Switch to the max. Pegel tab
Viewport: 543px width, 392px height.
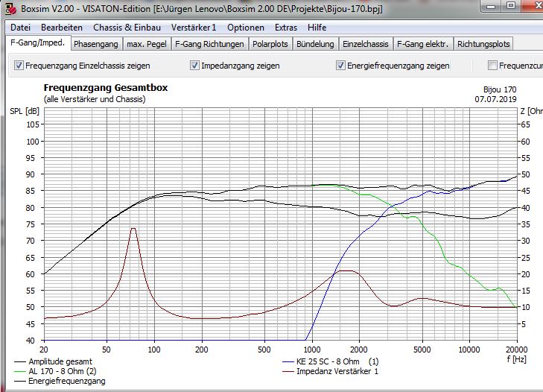click(147, 44)
